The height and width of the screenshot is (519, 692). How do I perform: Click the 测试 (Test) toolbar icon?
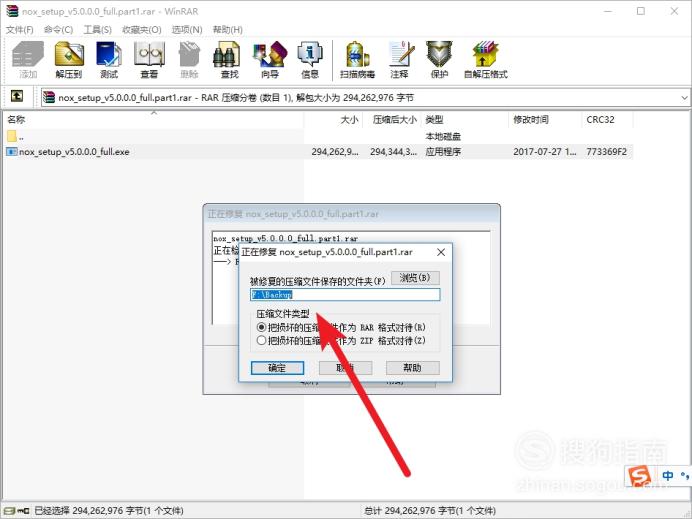pos(109,60)
